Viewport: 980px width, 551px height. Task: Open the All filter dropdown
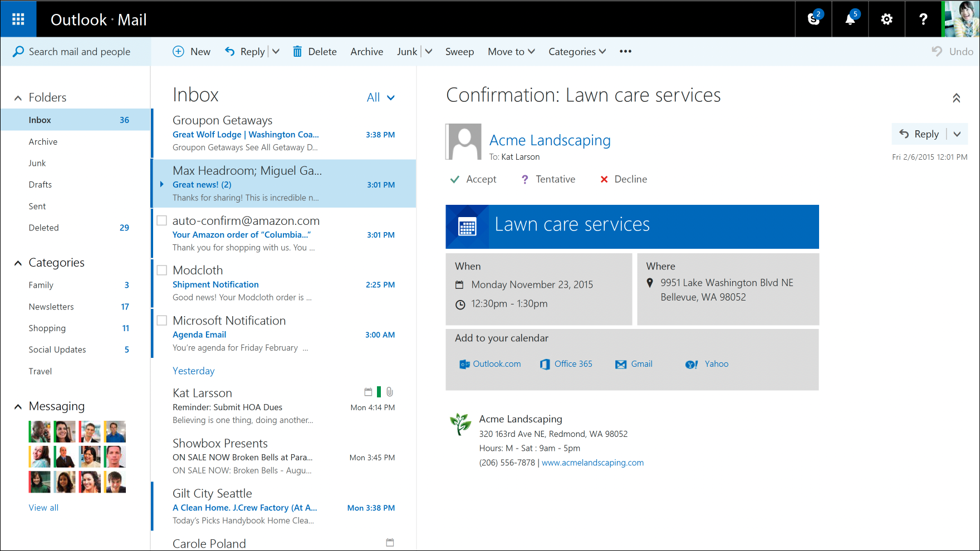pos(381,97)
